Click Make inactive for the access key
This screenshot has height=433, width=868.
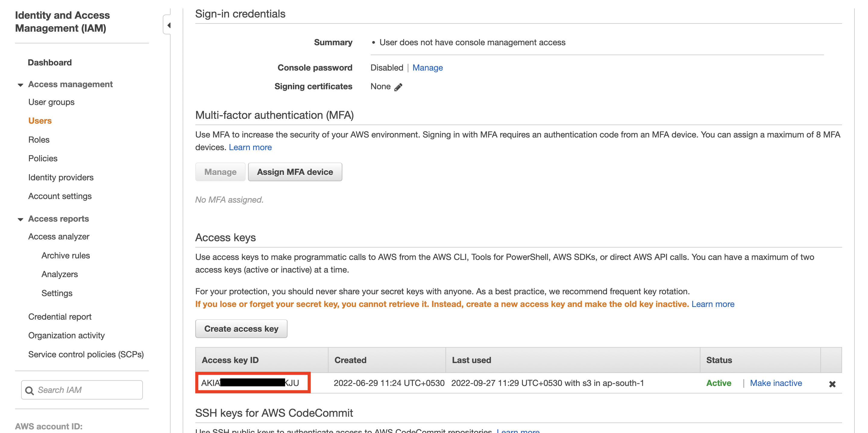click(775, 383)
